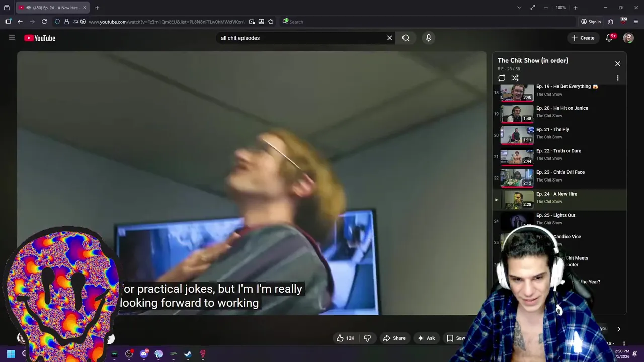This screenshot has height=362, width=644.
Task: Open uBlock extension showing 374
Action: (x=623, y=21)
